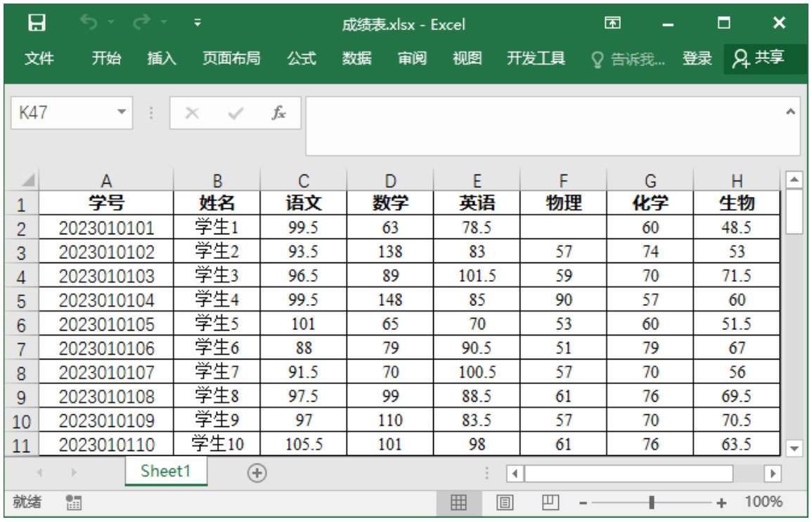Switch to Page Break Preview view
812x522 pixels.
[550, 502]
